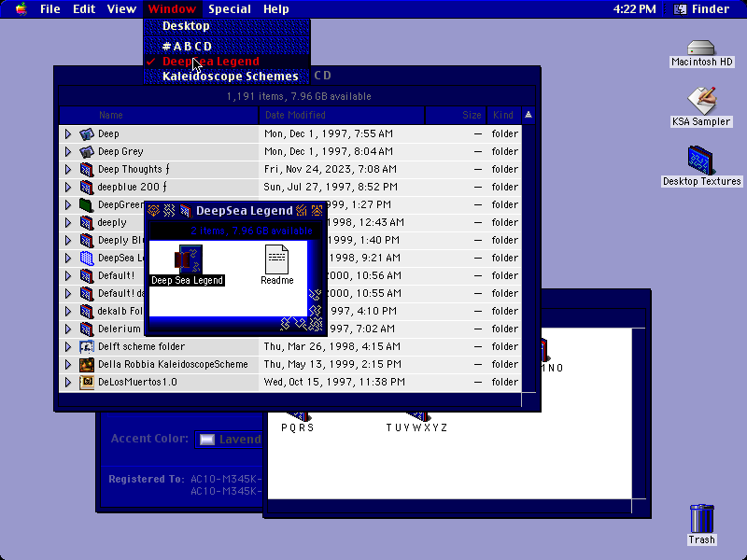Expand the 'Deep' folder dated 7:55 AM
Viewport: 747px width, 560px height.
(x=68, y=133)
